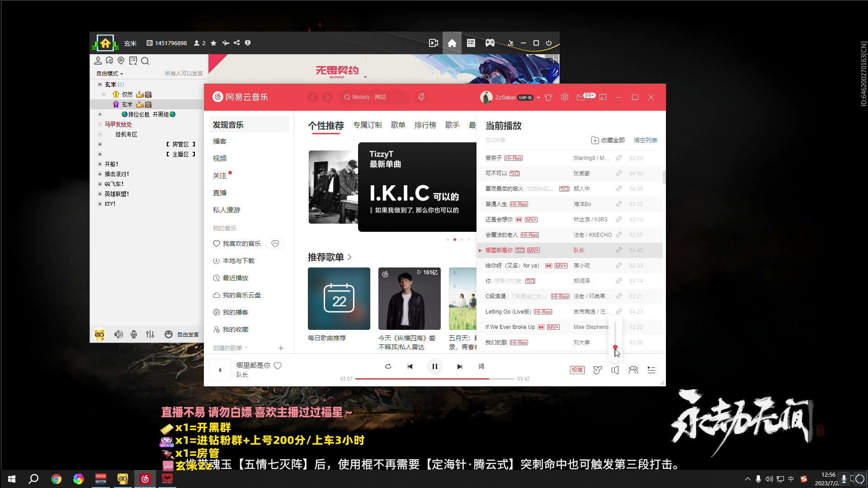
Task: Open the sound effects icon in player bar
Action: pyautogui.click(x=598, y=370)
